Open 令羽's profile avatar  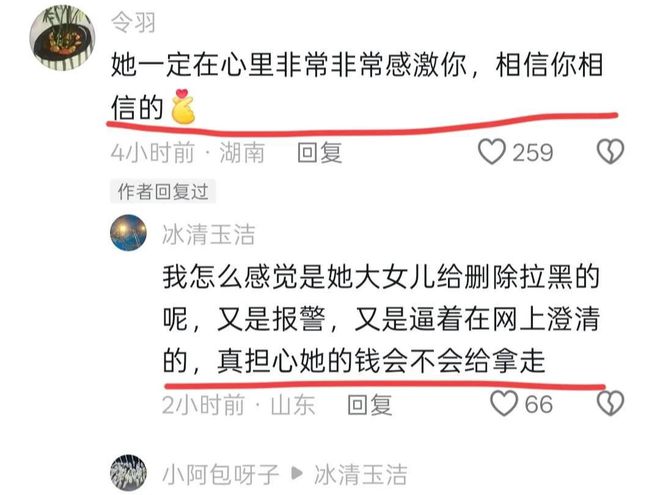pos(62,38)
